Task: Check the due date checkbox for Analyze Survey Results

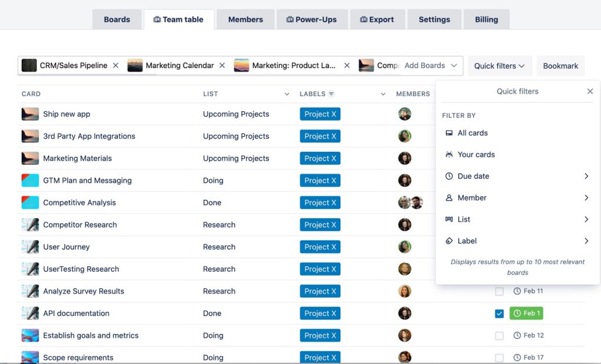Action: click(x=499, y=291)
